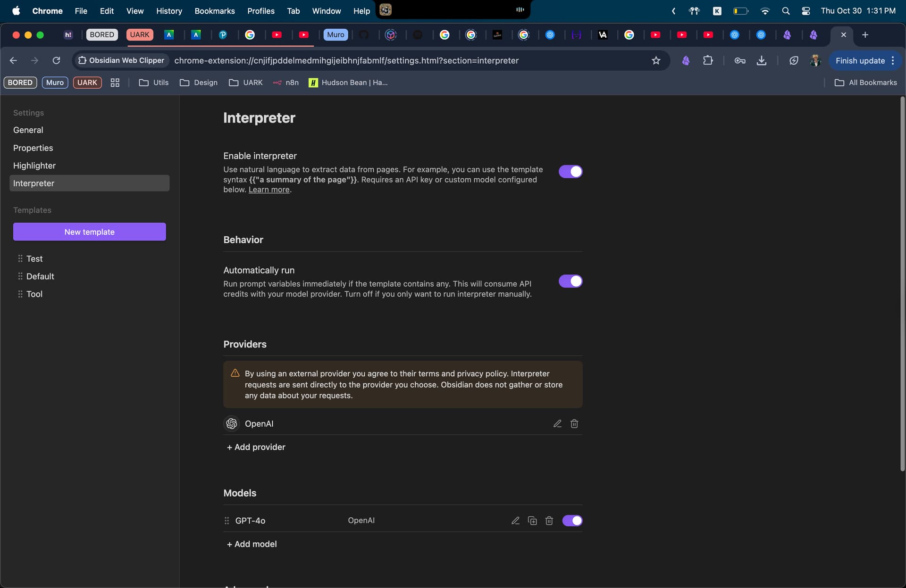Duplicate the GPT-4o model
The height and width of the screenshot is (588, 906).
(532, 521)
